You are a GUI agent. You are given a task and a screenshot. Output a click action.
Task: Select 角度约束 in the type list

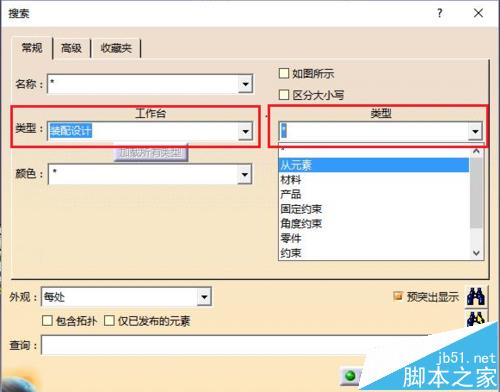pyautogui.click(x=374, y=224)
